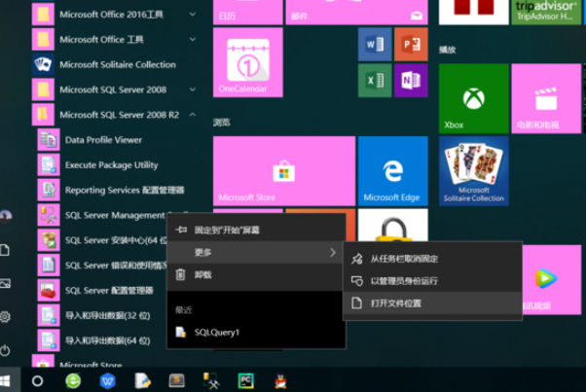Open the Excel tile
This screenshot has height=392, width=586.
tap(375, 81)
